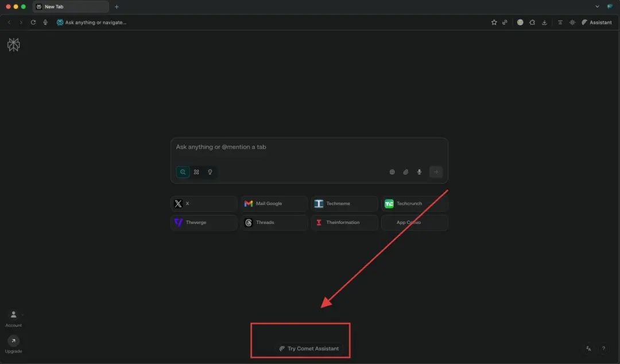Bookmark this page with the star icon
Screen dimensions: 620x364
(494, 22)
